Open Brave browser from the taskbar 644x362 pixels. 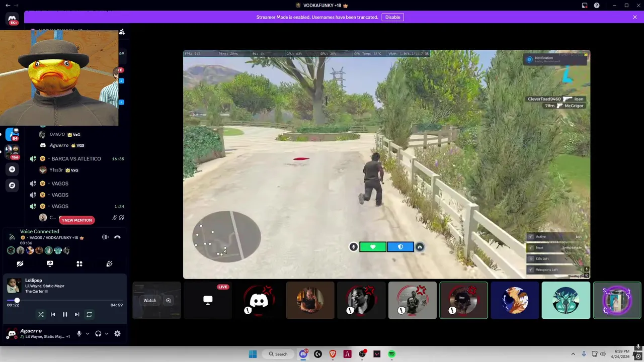point(333,354)
